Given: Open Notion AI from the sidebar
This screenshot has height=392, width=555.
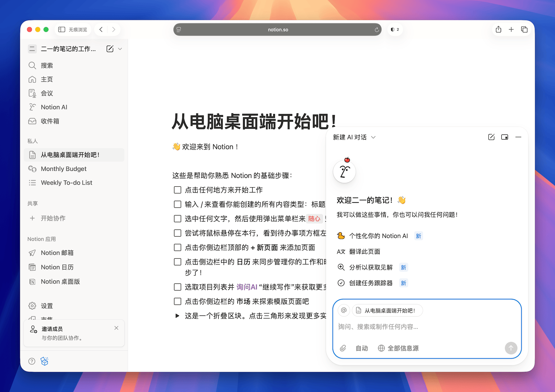Looking at the screenshot, I should click(x=53, y=107).
